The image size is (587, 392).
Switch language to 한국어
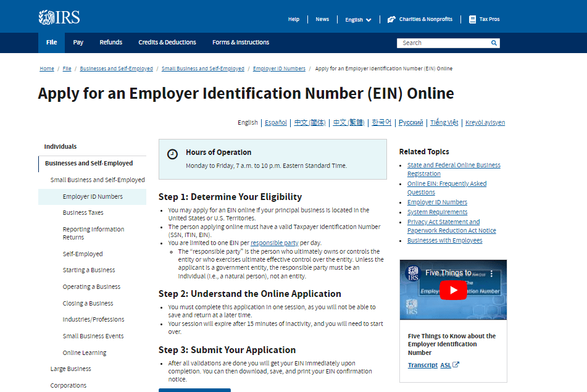coord(381,122)
